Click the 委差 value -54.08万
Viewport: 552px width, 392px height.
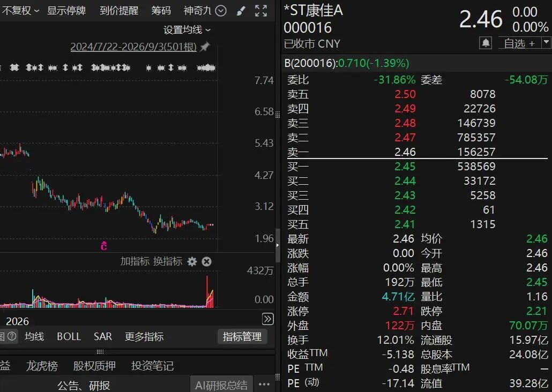pyautogui.click(x=526, y=80)
